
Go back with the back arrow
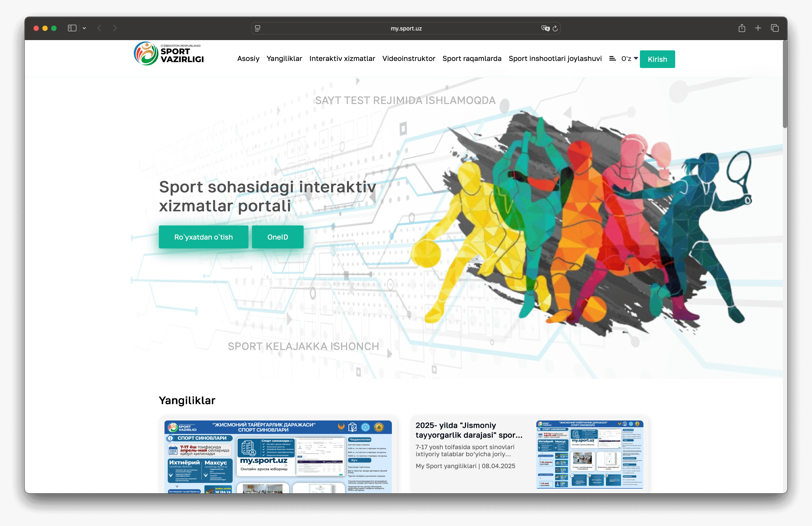(x=99, y=28)
